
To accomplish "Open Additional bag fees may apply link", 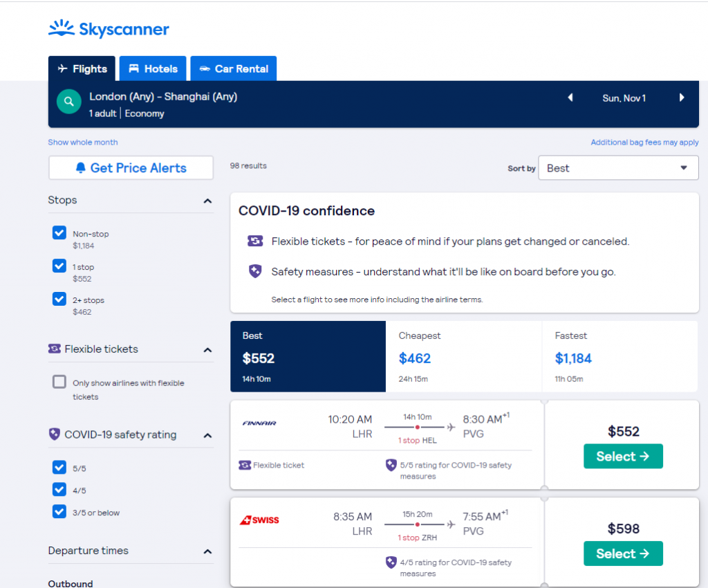I will pyautogui.click(x=644, y=143).
